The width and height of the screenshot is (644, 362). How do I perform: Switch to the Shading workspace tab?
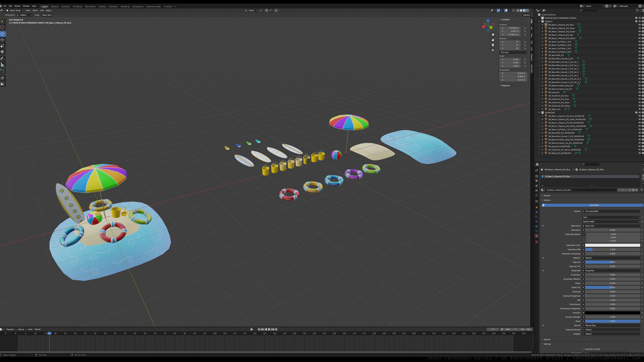(x=102, y=7)
